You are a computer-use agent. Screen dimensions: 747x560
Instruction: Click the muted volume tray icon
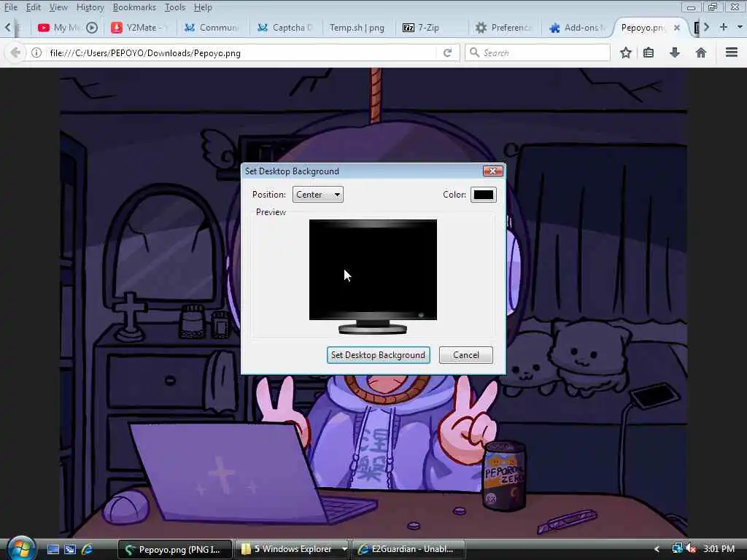click(691, 548)
